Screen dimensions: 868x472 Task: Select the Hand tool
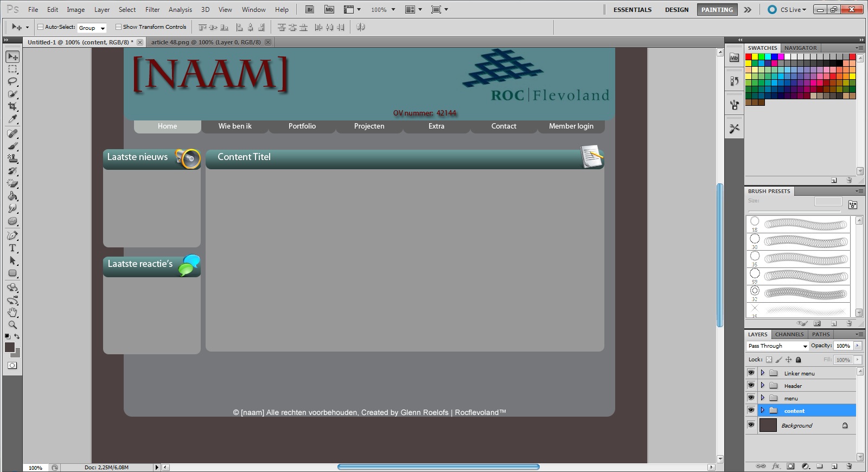tap(12, 312)
